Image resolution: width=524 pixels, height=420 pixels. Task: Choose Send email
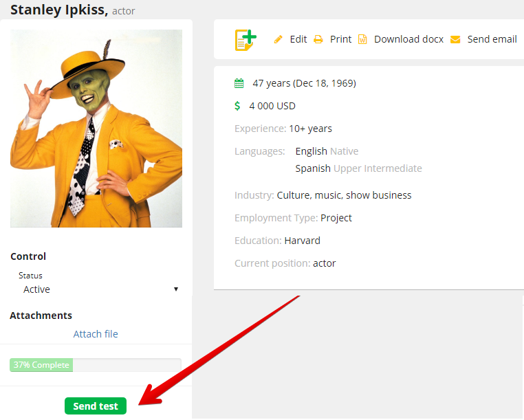point(492,39)
